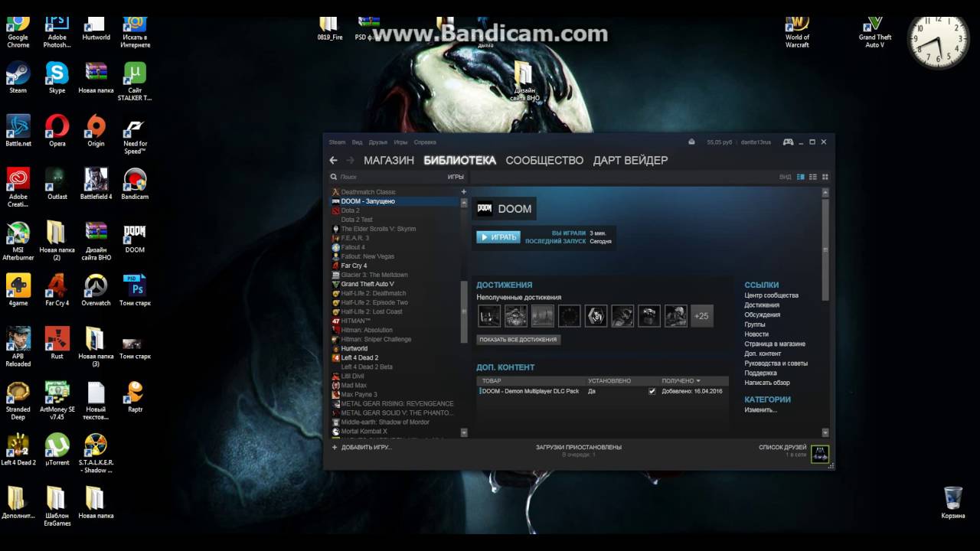Open Steam Big Picture mode controller icon
Viewport: 980px width, 551px height.
pos(788,142)
